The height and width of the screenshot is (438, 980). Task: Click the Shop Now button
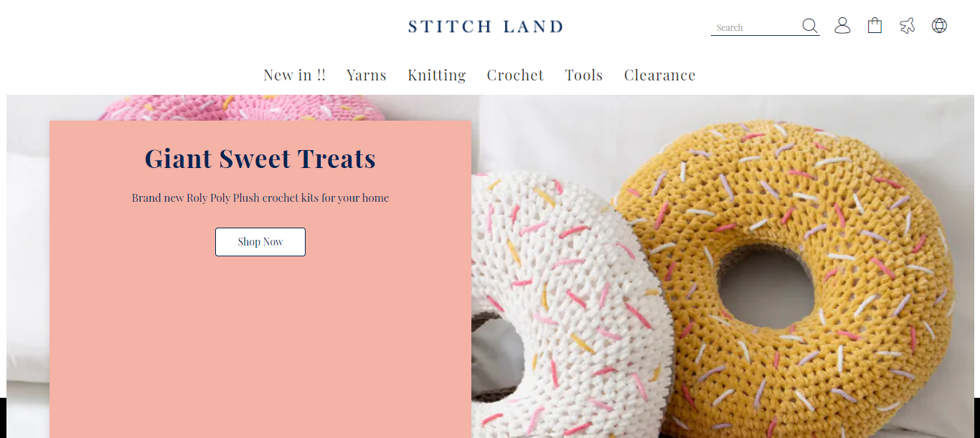260,242
